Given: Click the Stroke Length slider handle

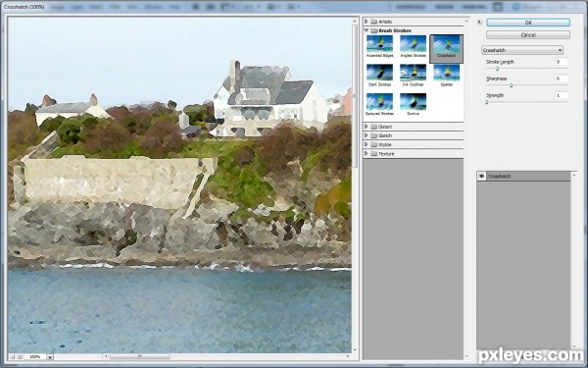Looking at the screenshot, I should pos(497,69).
